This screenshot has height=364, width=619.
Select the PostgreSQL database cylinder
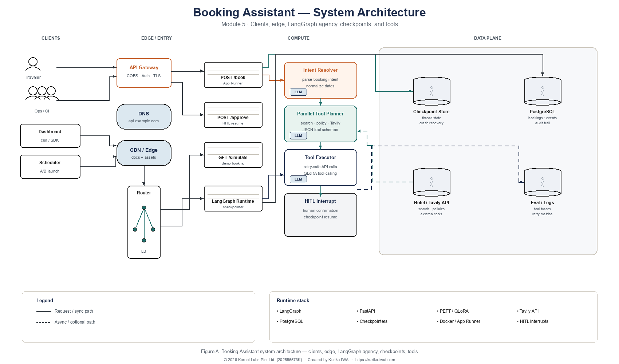543,91
